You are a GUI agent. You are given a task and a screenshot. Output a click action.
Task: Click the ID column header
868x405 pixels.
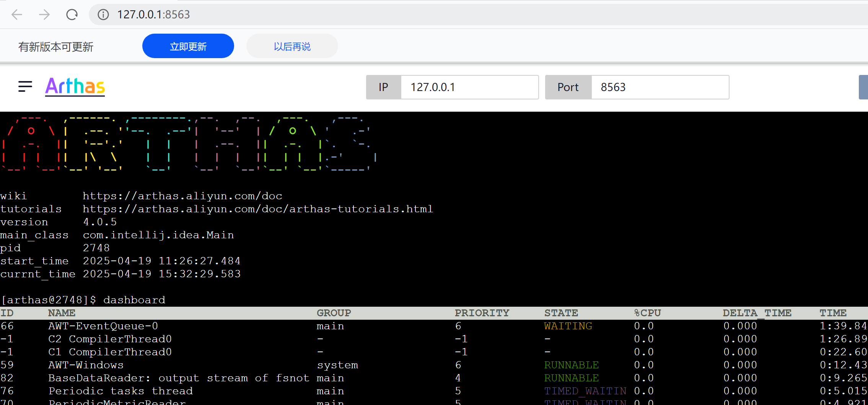tap(7, 313)
